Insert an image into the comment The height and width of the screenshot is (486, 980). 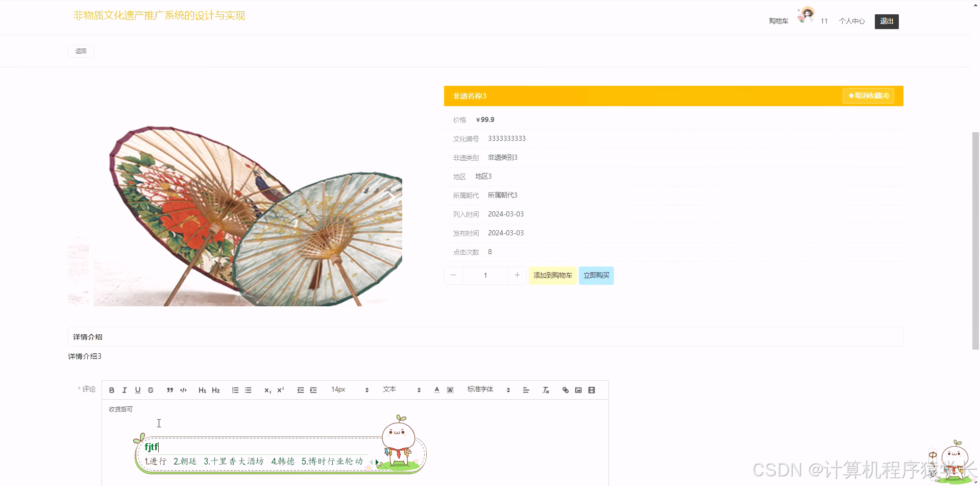578,390
